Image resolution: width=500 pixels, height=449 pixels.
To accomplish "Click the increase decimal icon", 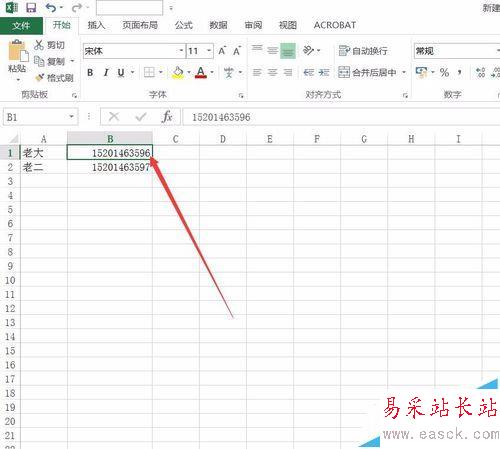I will [x=480, y=72].
